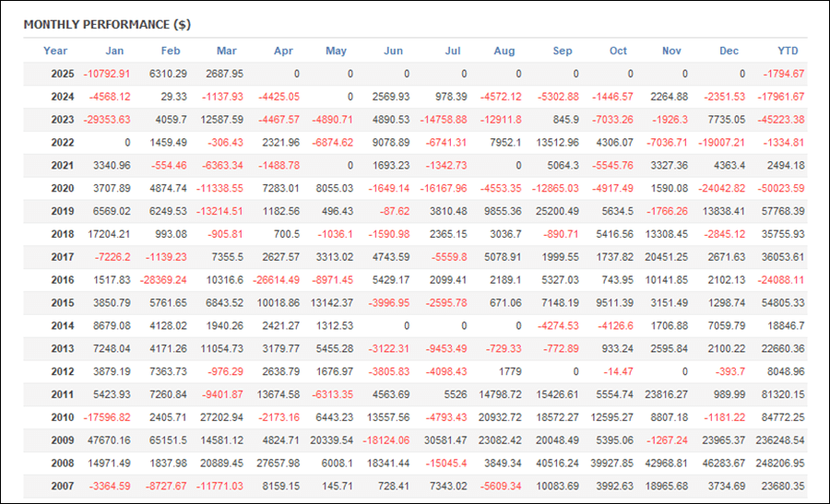Select the 2014 row label
830x504 pixels.
coord(63,326)
